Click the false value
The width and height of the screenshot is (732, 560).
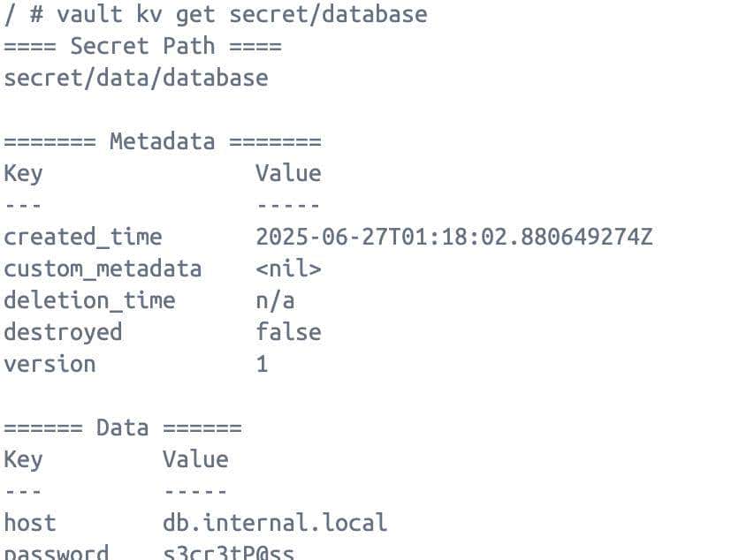288,332
